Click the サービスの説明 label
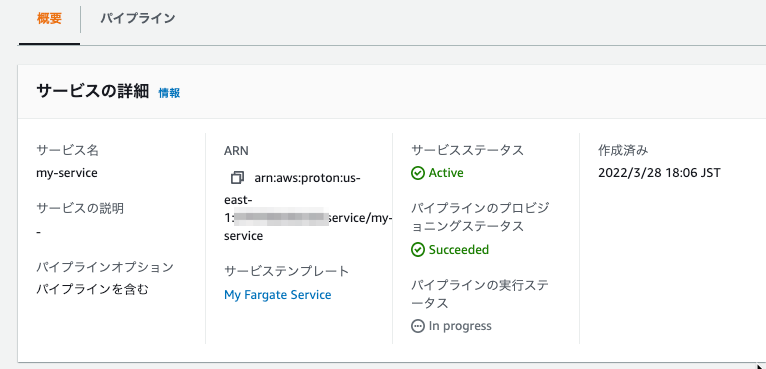Image resolution: width=766 pixels, height=369 pixels. click(x=80, y=209)
